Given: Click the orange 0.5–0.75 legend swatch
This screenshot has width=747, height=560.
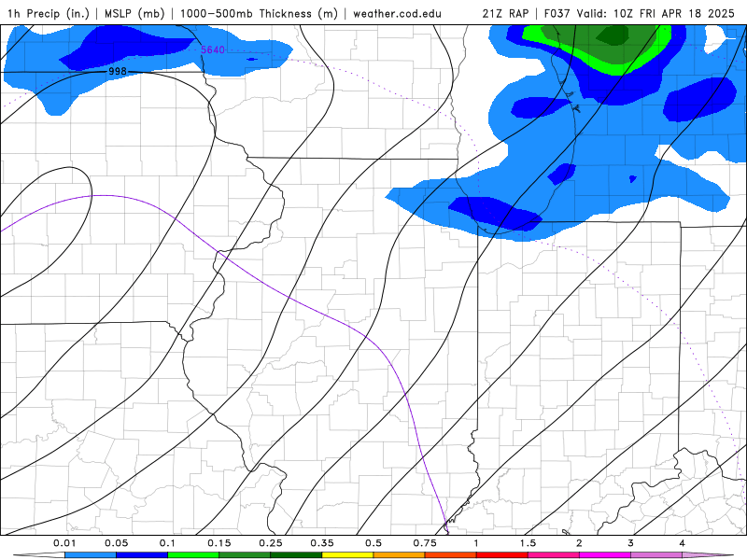Looking at the screenshot, I should [x=400, y=555].
